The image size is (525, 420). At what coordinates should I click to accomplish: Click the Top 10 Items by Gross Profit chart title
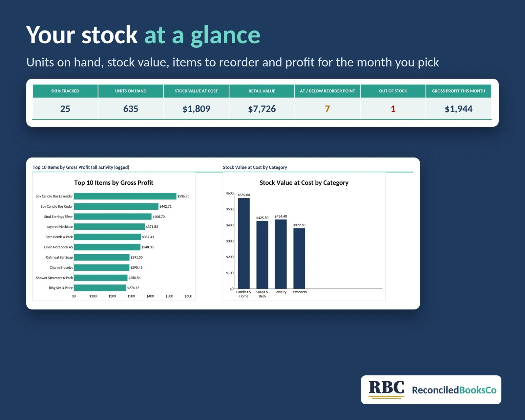point(114,183)
